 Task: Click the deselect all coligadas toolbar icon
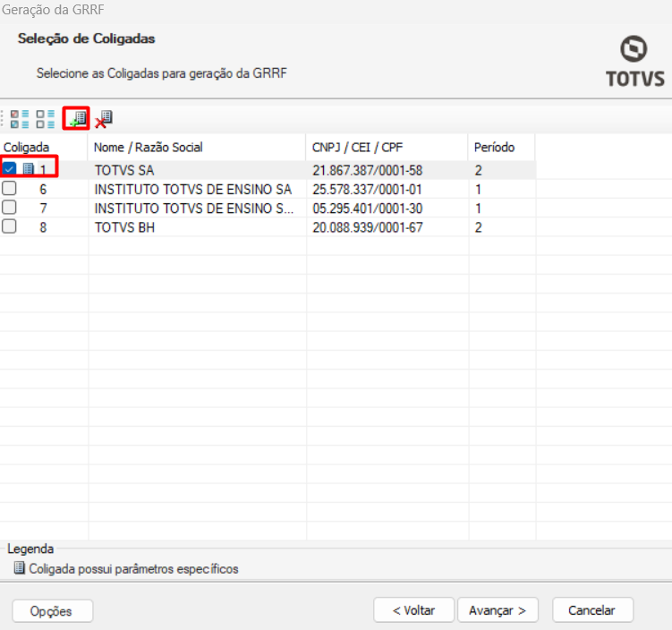[46, 119]
